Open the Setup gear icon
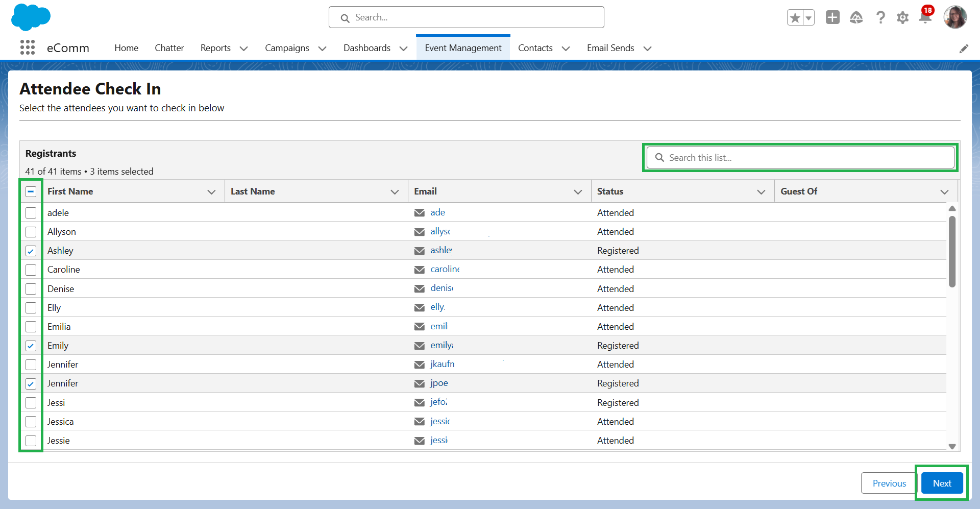The height and width of the screenshot is (509, 980). point(902,18)
